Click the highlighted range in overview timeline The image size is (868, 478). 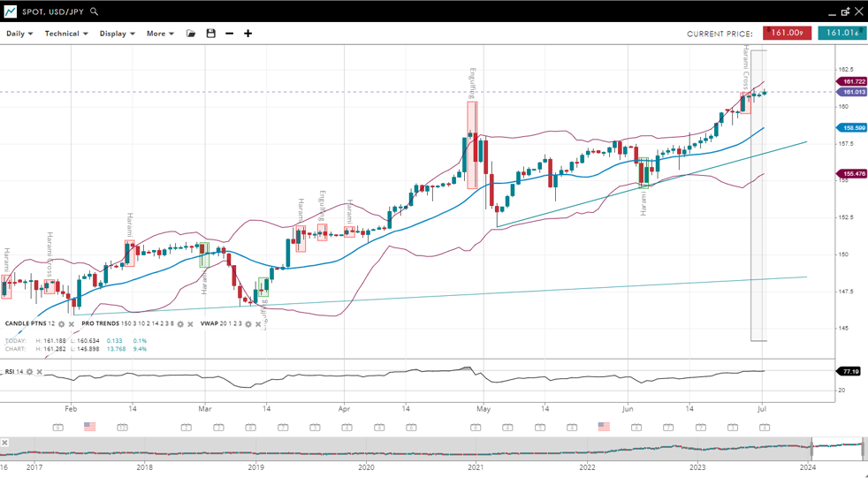[837, 448]
